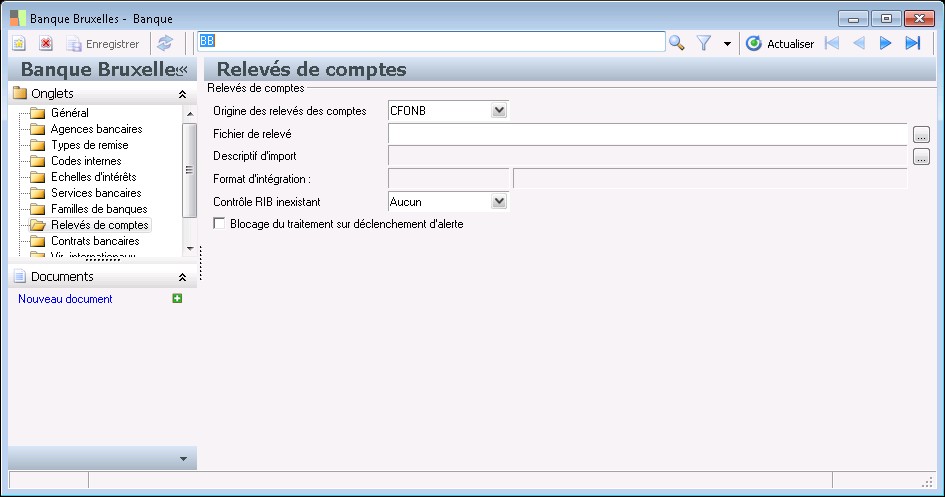Click the new record icon in toolbar
This screenshot has height=497, width=945.
click(x=19, y=43)
